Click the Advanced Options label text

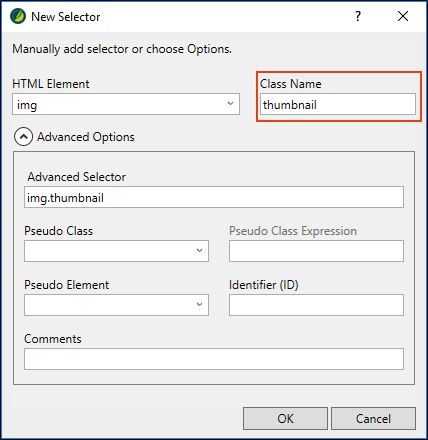86,137
